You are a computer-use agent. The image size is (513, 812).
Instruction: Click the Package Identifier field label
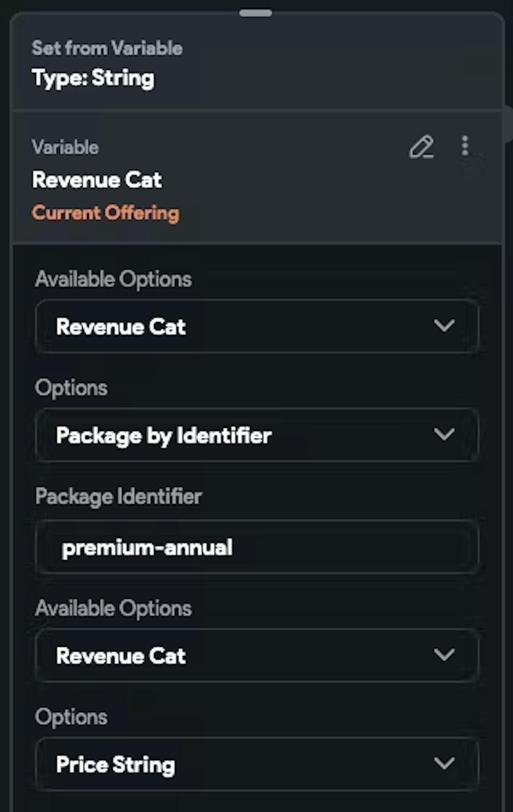coord(119,497)
